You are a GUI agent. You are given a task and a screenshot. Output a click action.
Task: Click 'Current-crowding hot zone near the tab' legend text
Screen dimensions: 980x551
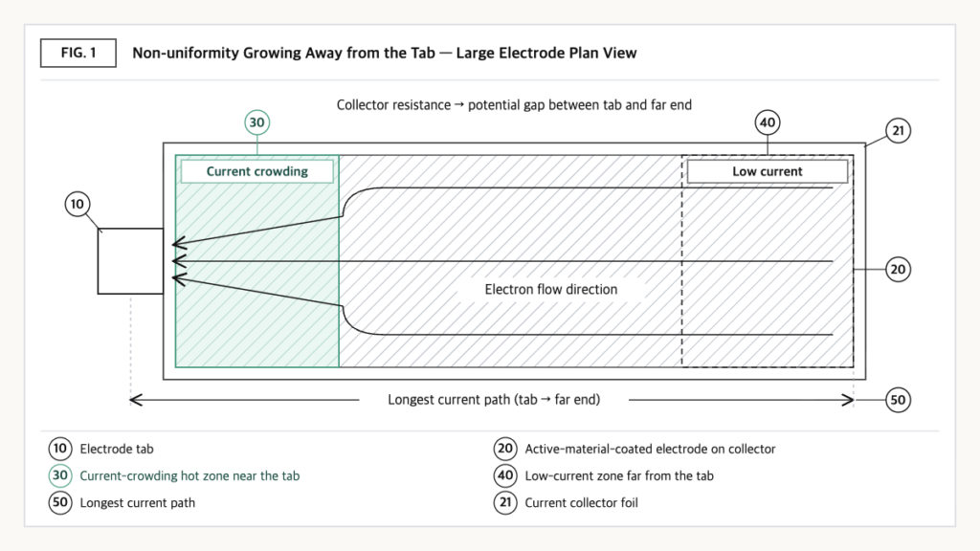(x=190, y=476)
